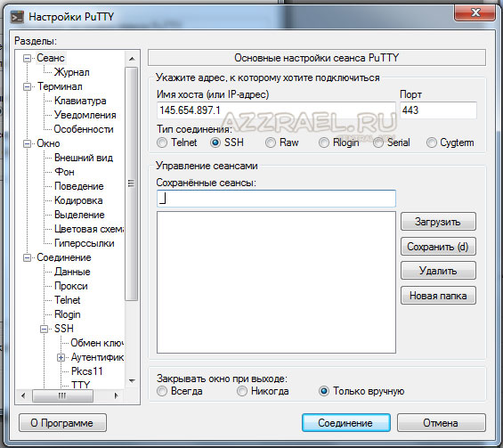Click the tree scrollbar down arrow
503x448 pixels.
coord(132,381)
